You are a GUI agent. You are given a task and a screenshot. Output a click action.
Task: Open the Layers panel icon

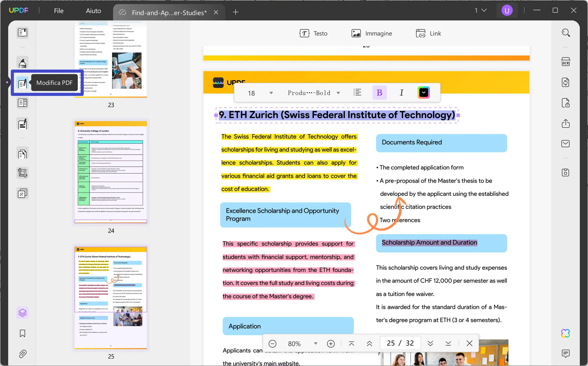[x=23, y=313]
